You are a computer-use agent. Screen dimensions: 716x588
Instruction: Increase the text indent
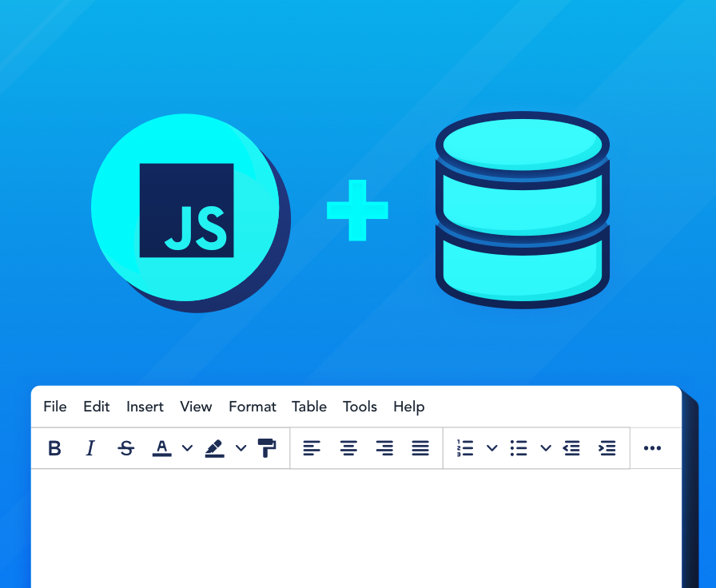607,448
